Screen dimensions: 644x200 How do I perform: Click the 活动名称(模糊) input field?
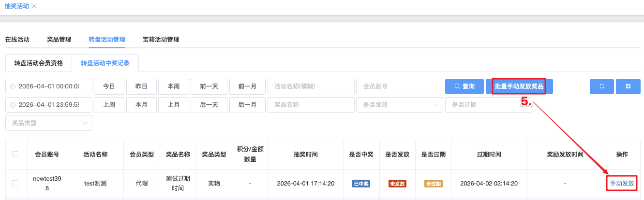point(311,86)
